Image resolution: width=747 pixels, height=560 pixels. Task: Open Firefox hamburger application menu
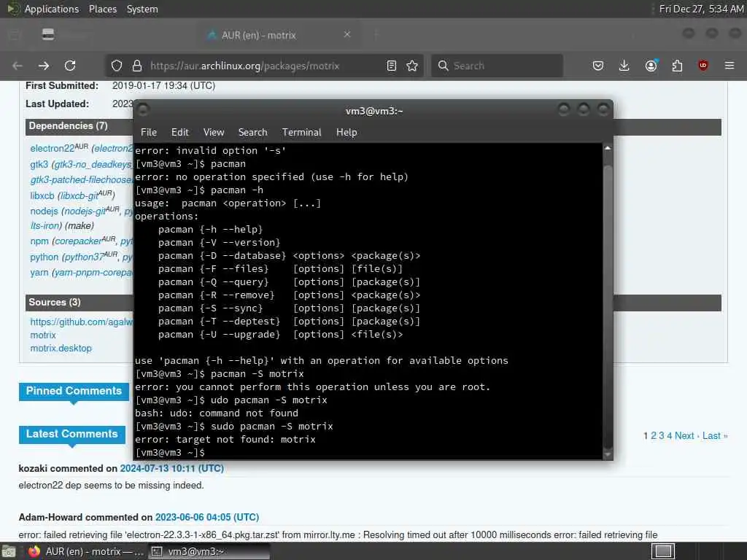729,66
